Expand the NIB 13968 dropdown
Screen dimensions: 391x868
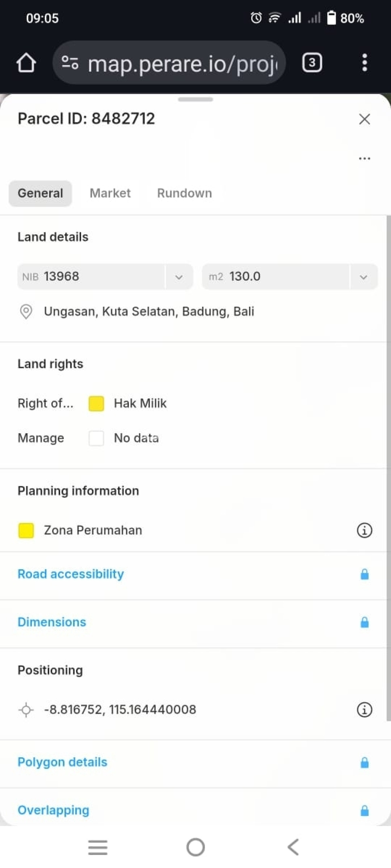coord(179,277)
